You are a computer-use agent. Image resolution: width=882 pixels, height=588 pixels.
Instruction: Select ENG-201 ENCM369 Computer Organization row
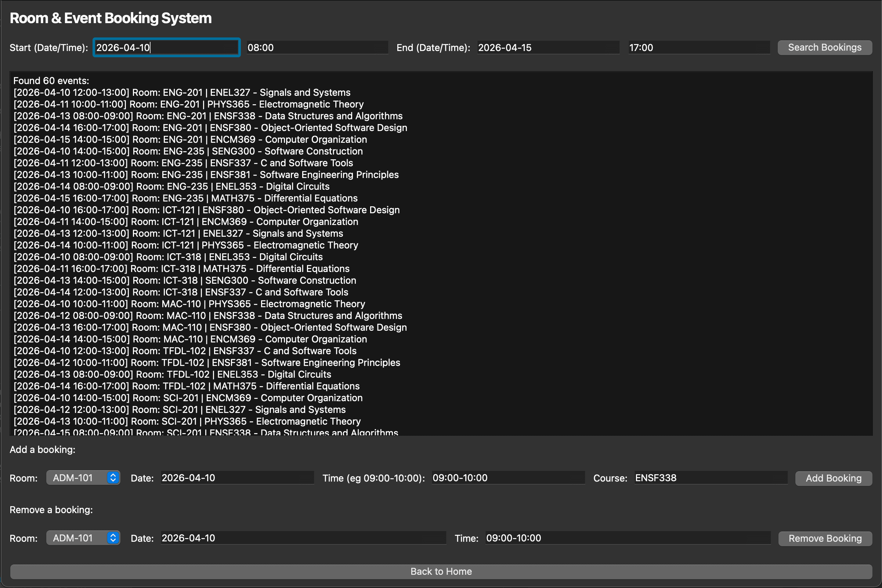click(x=190, y=139)
